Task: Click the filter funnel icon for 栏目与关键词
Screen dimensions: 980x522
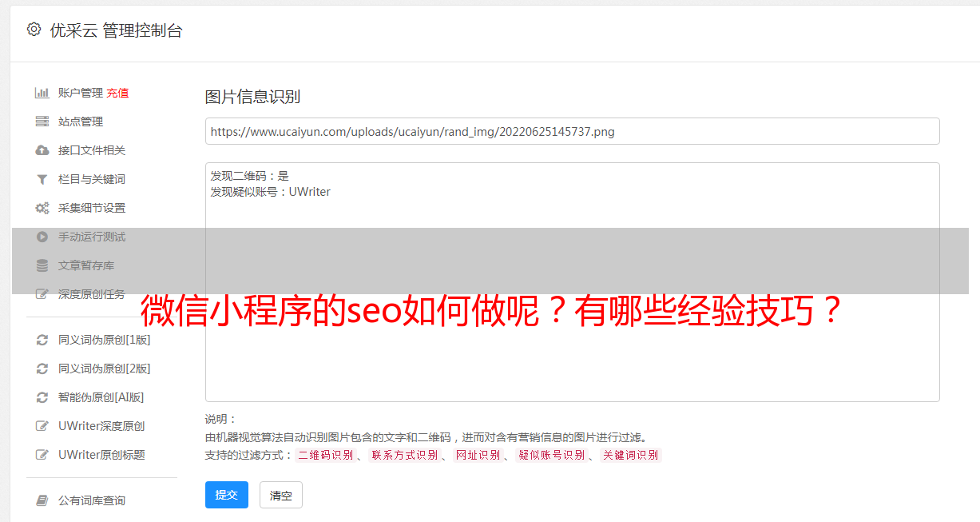Action: (42, 179)
